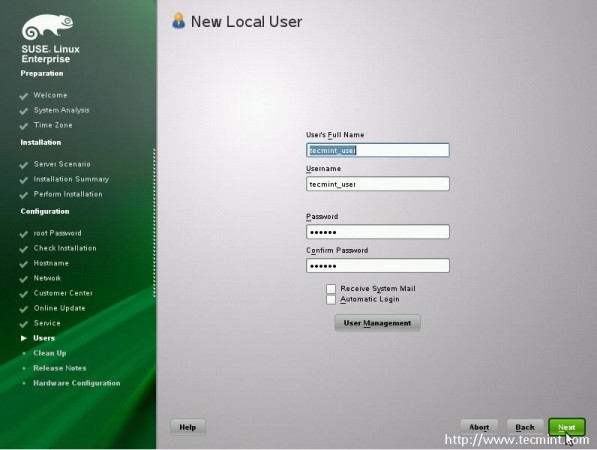This screenshot has width=597, height=450.
Task: Enable the Receive System Mail checkbox
Action: pos(331,289)
